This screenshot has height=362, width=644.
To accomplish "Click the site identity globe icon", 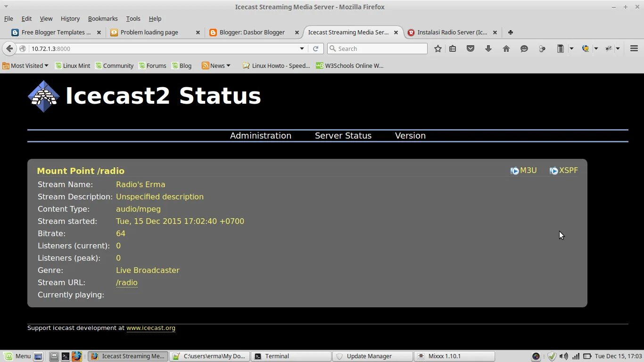I will [23, 49].
